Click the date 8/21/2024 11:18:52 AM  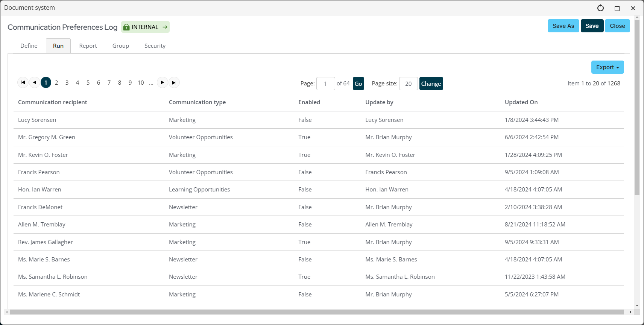535,225
